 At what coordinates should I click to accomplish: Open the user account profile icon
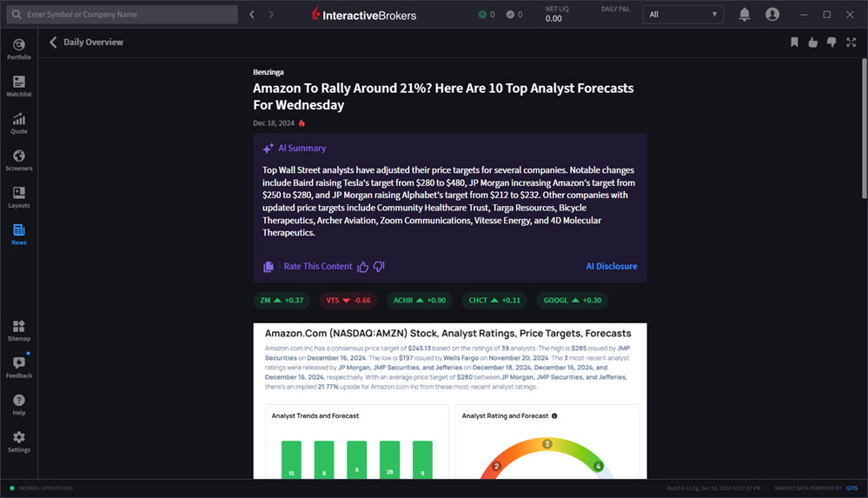(772, 15)
